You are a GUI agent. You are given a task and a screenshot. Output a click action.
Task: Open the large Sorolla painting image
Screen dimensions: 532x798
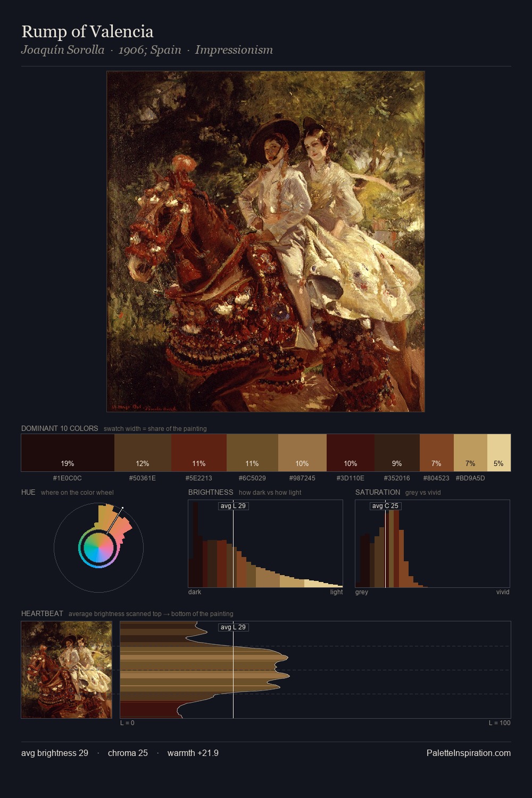[265, 242]
